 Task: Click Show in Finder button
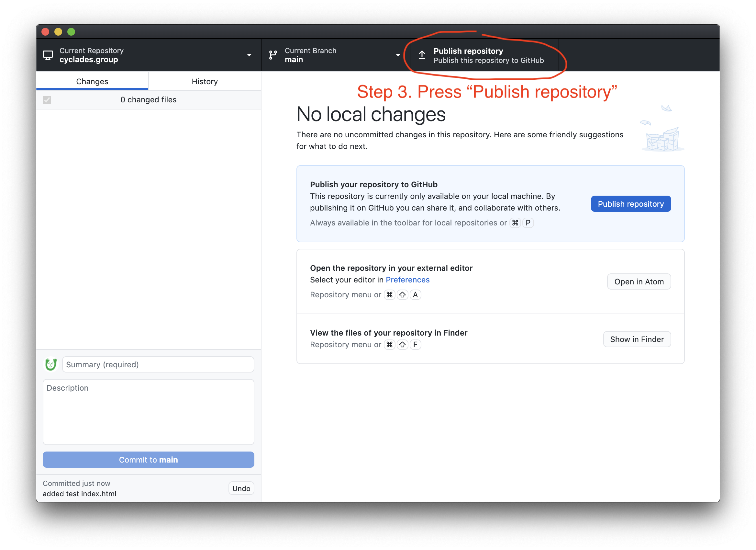coord(637,339)
